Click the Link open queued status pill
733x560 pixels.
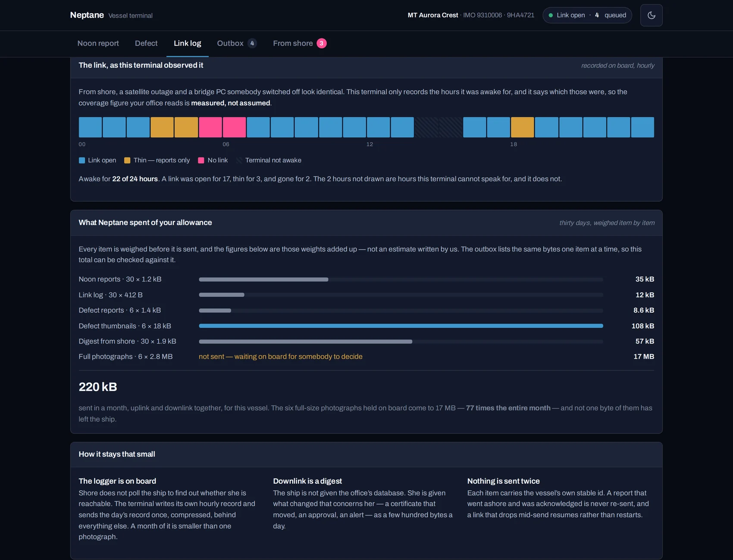pos(587,15)
